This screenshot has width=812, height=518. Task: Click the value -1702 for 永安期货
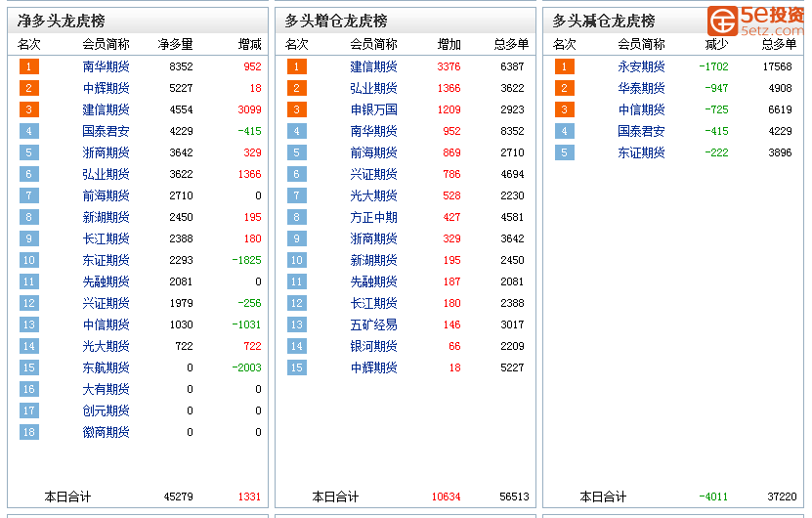pos(713,66)
